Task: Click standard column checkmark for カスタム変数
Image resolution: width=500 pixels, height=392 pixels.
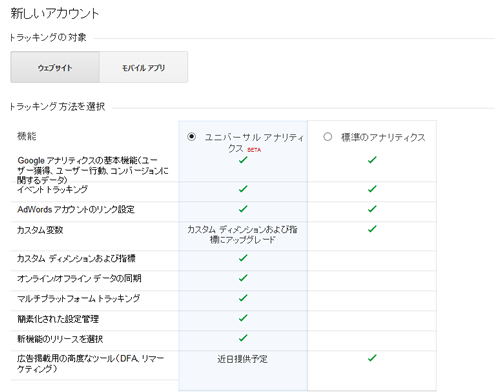Action: tap(372, 229)
